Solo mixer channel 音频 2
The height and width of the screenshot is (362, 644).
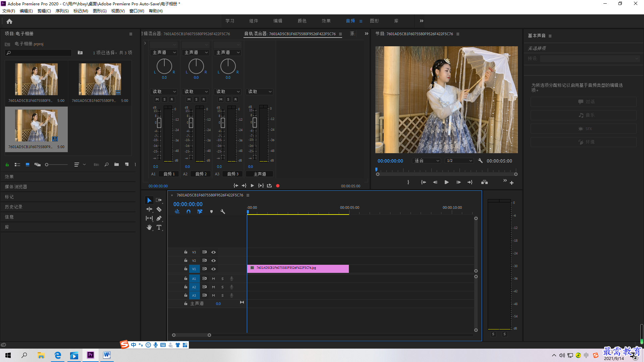tap(196, 99)
